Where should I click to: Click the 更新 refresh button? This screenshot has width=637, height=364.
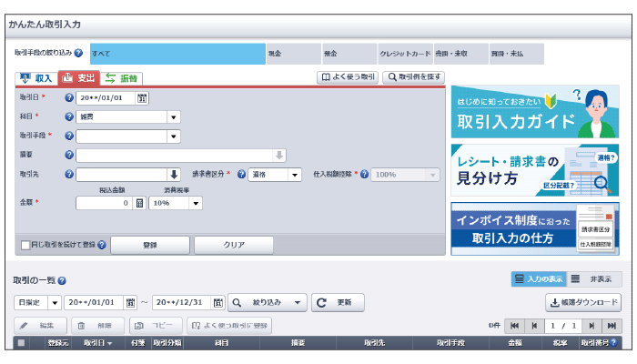pyautogui.click(x=338, y=303)
